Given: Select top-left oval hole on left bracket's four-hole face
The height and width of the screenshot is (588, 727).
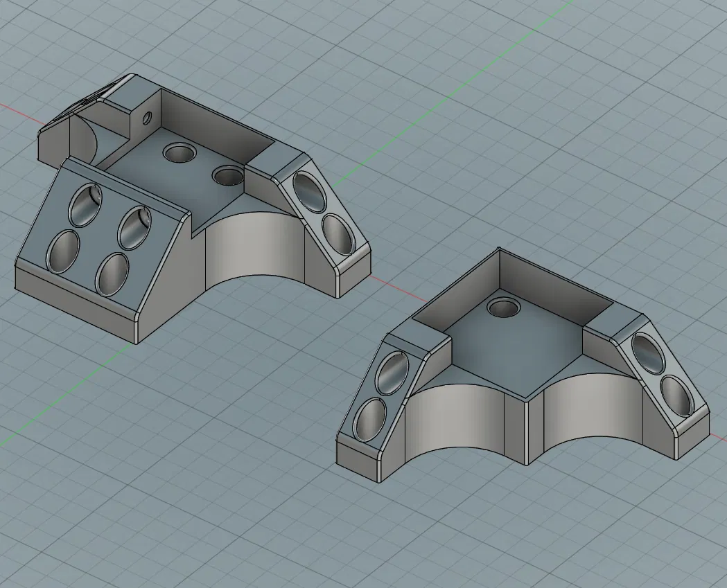Looking at the screenshot, I should [86, 204].
